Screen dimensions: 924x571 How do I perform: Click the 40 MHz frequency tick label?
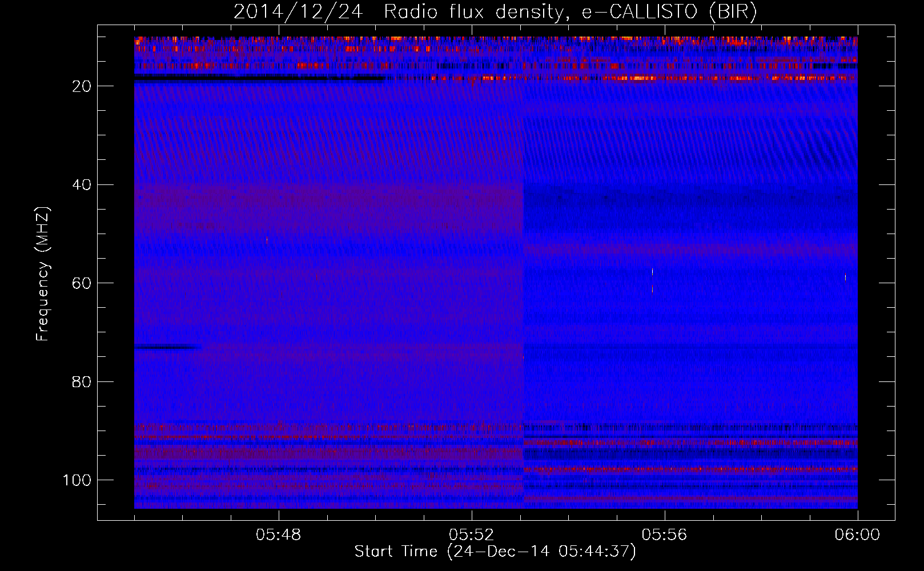pyautogui.click(x=82, y=185)
